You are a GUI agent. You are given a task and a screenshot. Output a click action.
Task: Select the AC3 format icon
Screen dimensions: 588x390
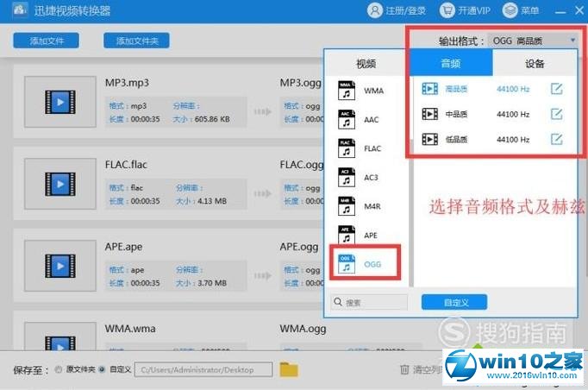point(346,178)
